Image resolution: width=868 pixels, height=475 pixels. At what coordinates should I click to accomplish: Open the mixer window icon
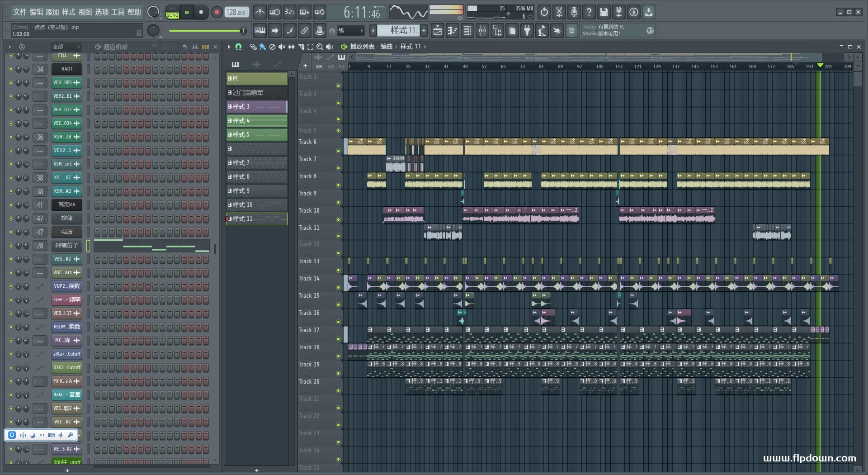coord(482,31)
